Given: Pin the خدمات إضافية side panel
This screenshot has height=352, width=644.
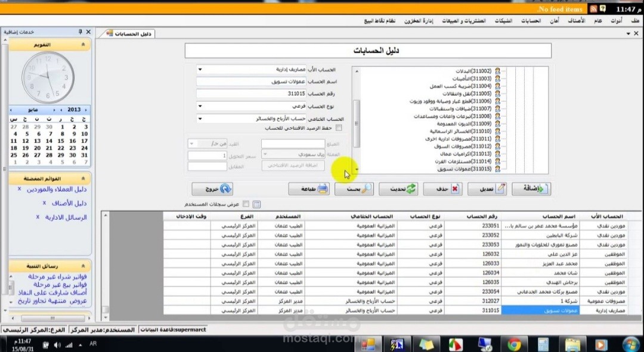Looking at the screenshot, I should pos(80,32).
